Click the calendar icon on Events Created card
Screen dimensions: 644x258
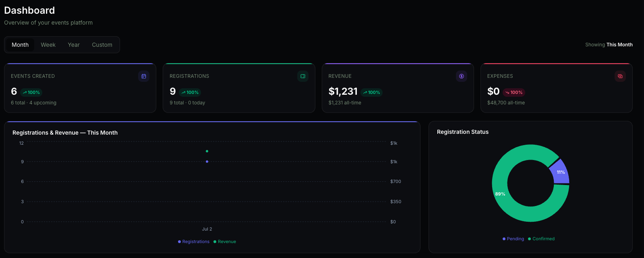tap(144, 76)
